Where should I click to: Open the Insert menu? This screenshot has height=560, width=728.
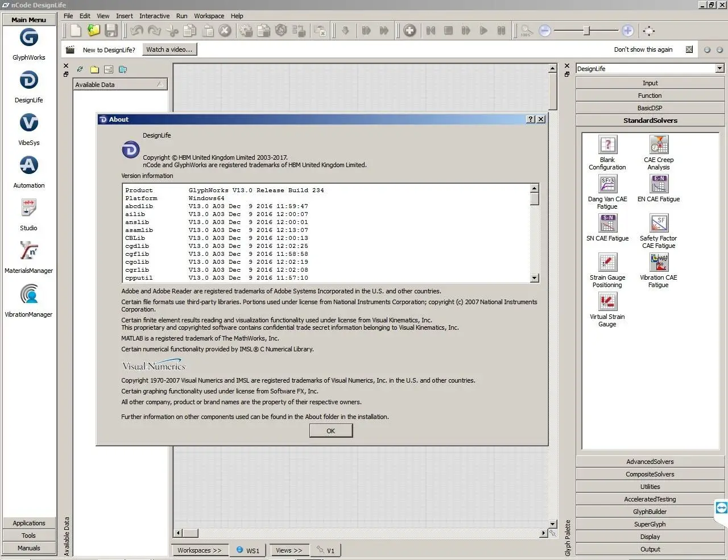coord(125,16)
